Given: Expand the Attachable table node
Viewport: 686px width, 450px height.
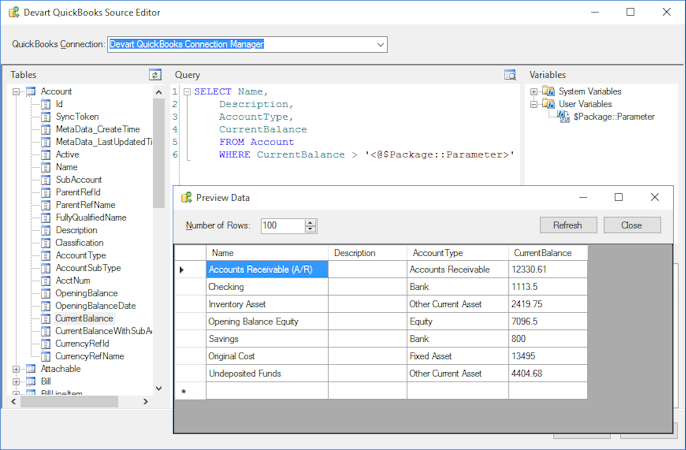Looking at the screenshot, I should (17, 369).
